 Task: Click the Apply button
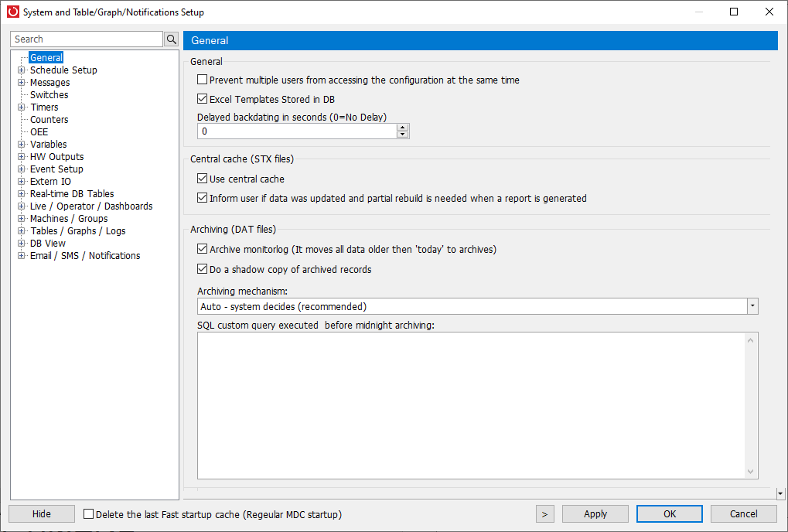[x=595, y=514]
